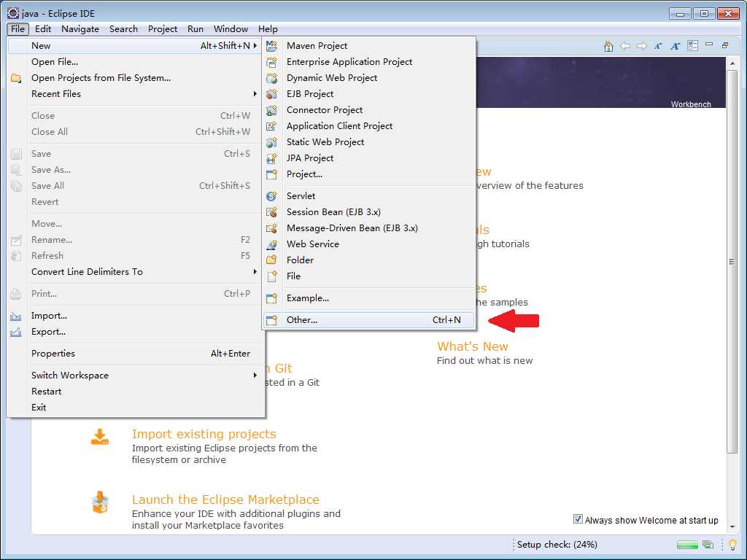747x560 pixels.
Task: Navigate forward with the Welcome right arrow
Action: tap(642, 46)
